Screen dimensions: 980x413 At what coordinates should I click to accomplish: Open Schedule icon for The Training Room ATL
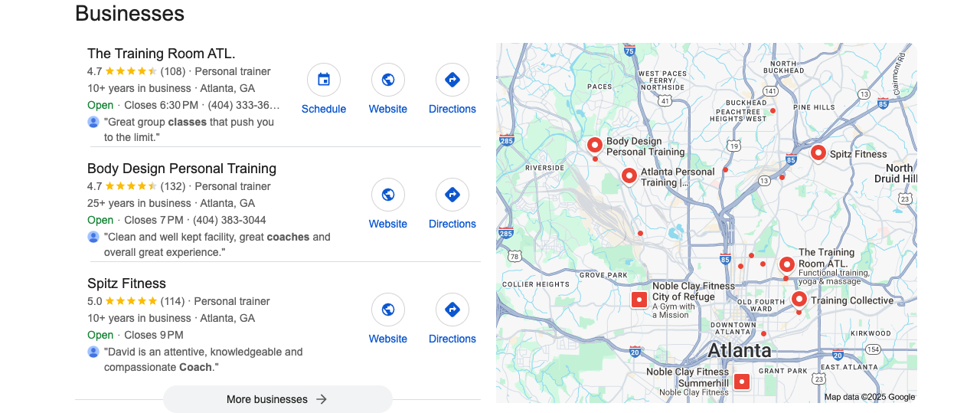324,80
